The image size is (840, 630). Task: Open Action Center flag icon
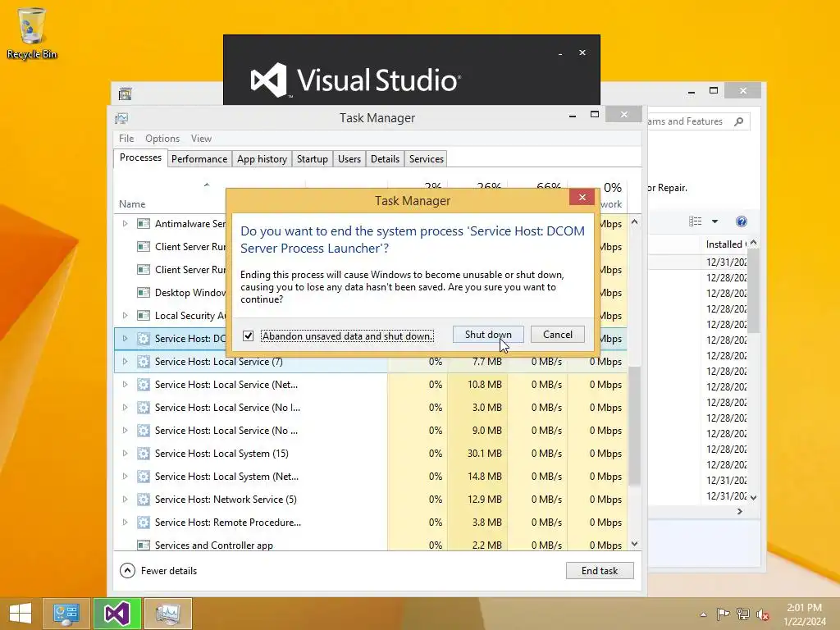[723, 614]
